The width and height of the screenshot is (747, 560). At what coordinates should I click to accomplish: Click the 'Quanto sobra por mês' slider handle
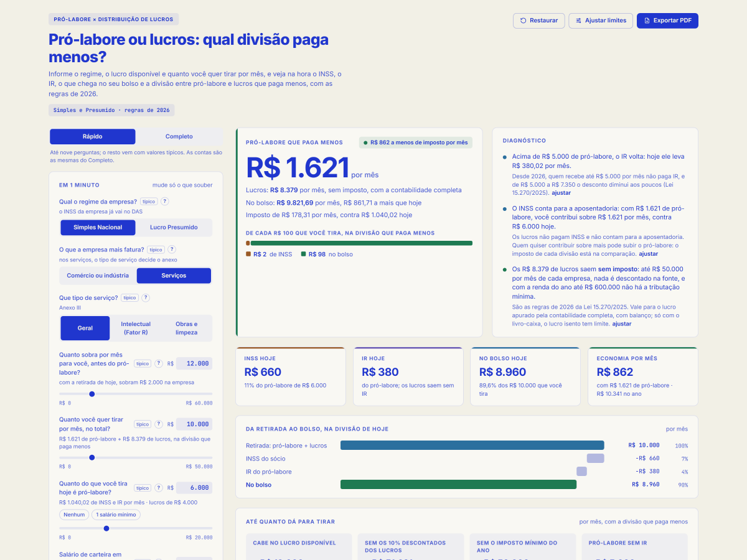click(x=92, y=394)
